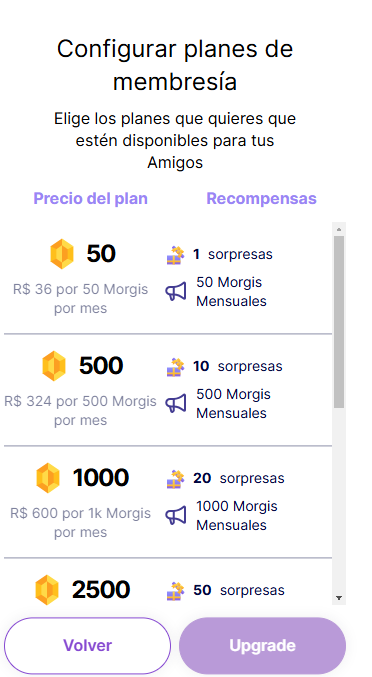
Task: Click the scrollbar up arrow
Action: (339, 229)
